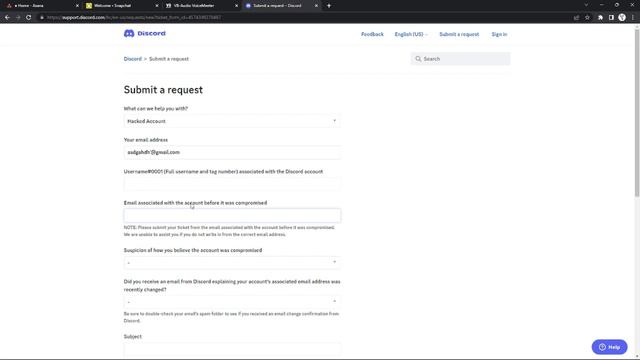Close the VB-Audio VoiceMeeter tab
This screenshot has width=640, height=360.
(x=236, y=6)
